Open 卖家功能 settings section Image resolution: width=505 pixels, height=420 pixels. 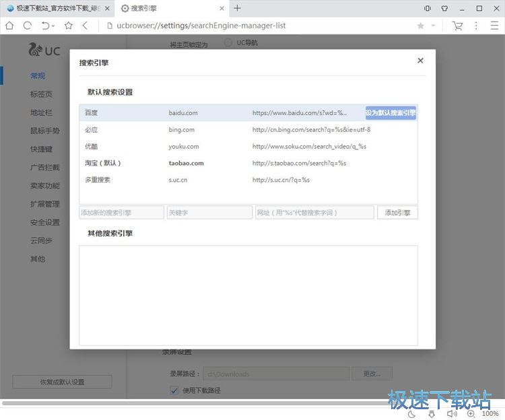(x=44, y=186)
